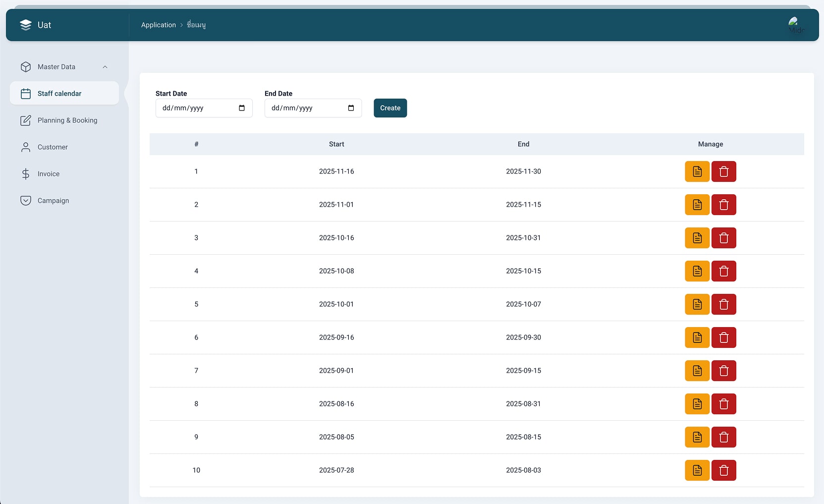Open document icon for row 5
Image resolution: width=824 pixels, height=504 pixels.
[697, 304]
